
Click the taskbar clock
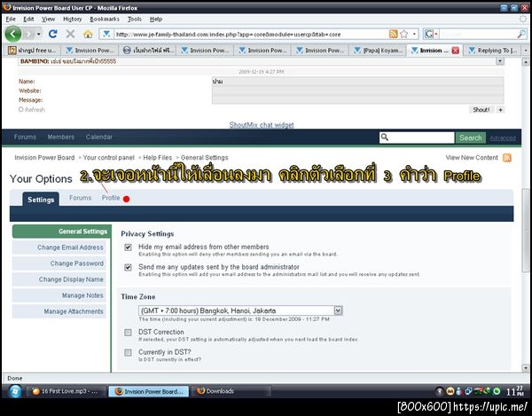(x=515, y=391)
